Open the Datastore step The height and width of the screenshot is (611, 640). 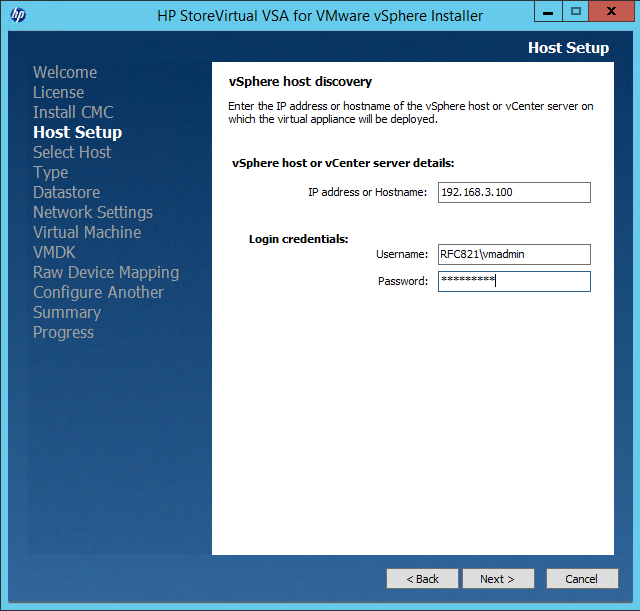click(x=66, y=193)
